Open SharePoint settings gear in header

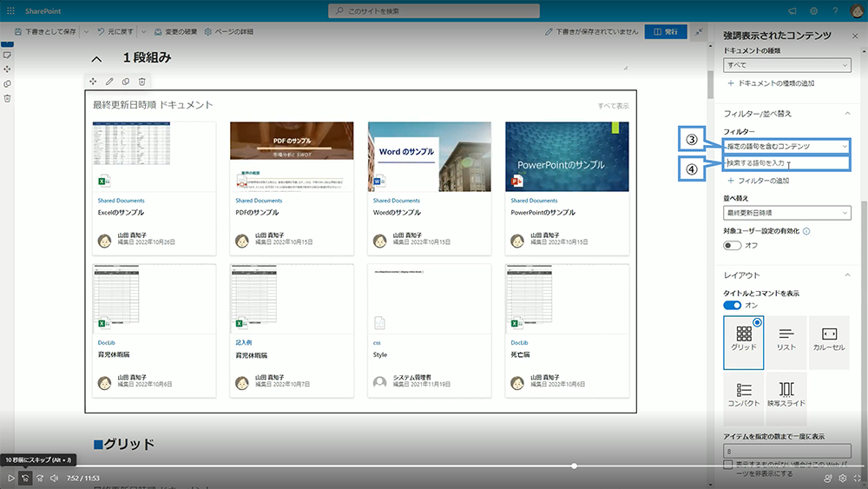814,10
